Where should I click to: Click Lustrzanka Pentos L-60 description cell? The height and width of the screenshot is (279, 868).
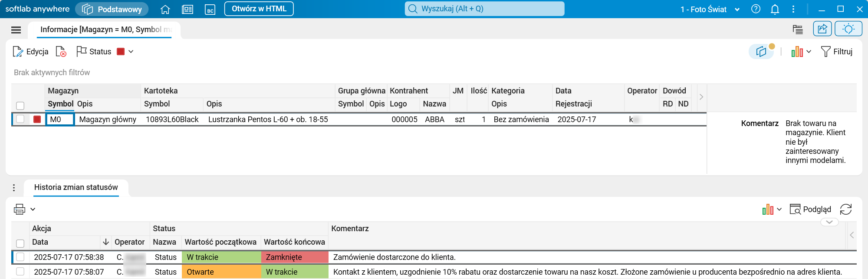(268, 120)
